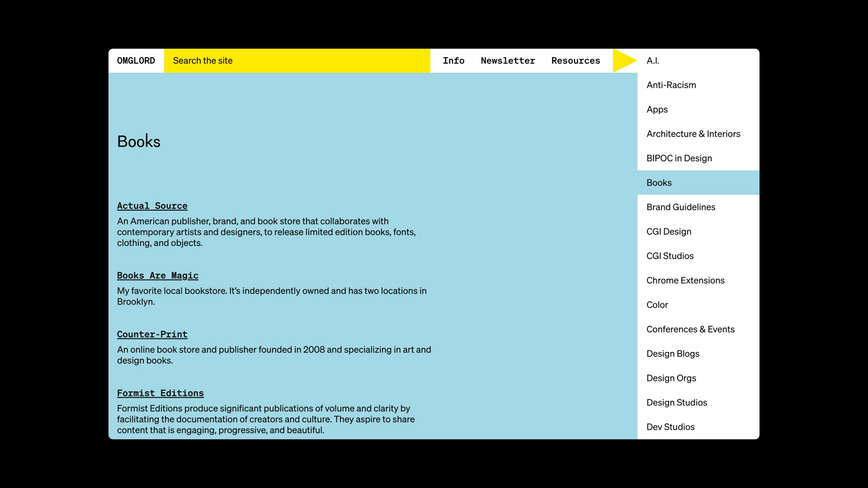Open Chrome Extensions category
This screenshot has width=868, height=488.
(x=698, y=280)
